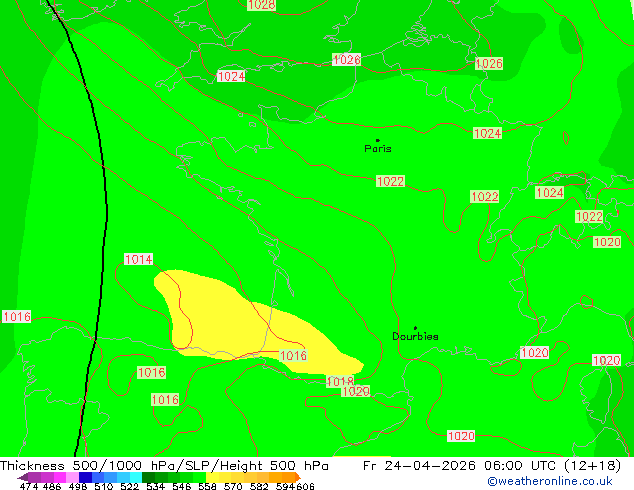Select the 1028 isobar label
The image size is (634, 490).
[x=262, y=5]
